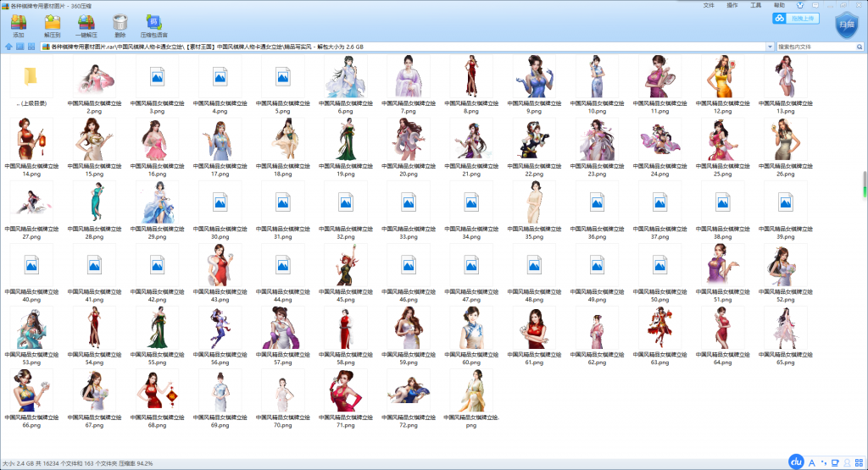Click the Baidu 'du' input method icon
Screen dimensions: 868x470
tap(796, 462)
